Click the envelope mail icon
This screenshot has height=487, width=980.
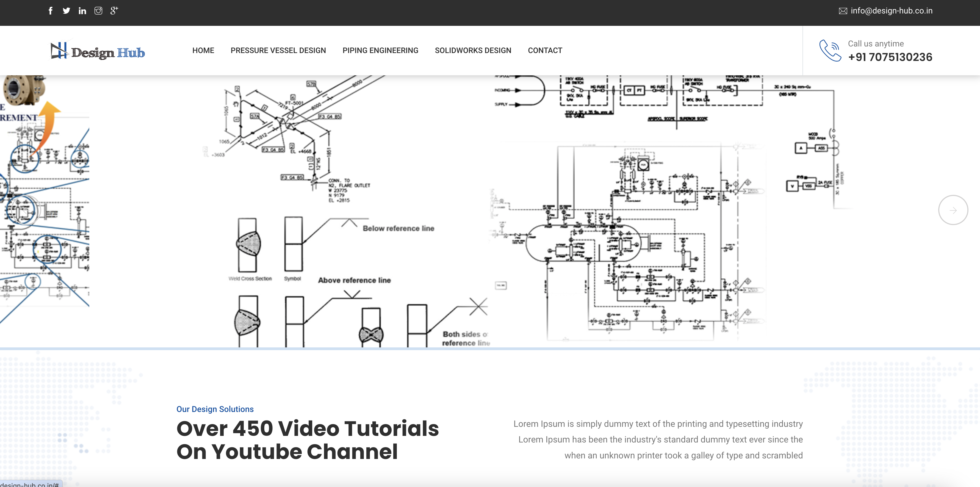click(843, 11)
